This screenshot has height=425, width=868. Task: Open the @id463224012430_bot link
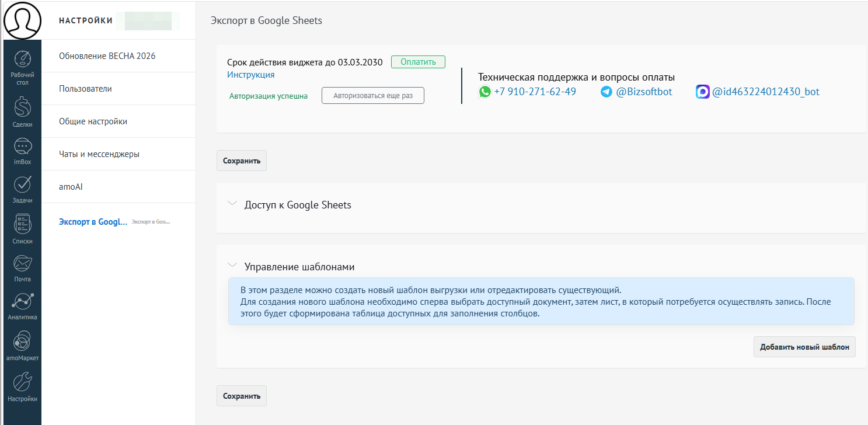pos(766,92)
